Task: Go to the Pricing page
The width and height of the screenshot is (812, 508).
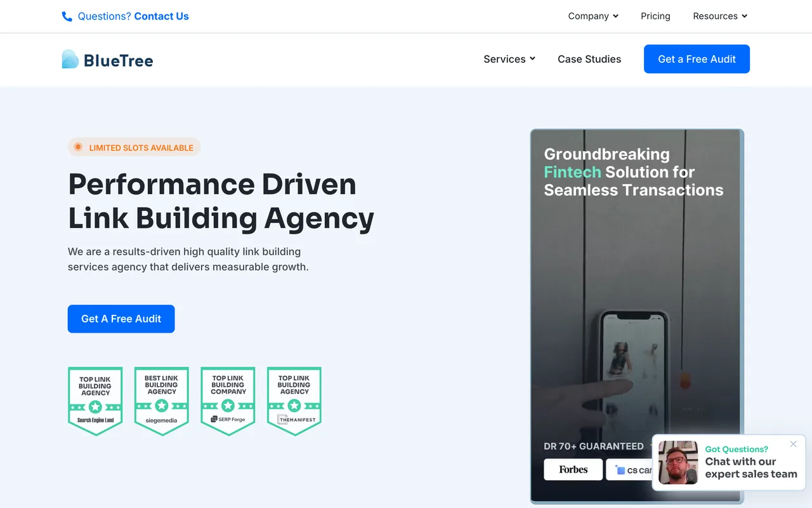Action: point(655,17)
